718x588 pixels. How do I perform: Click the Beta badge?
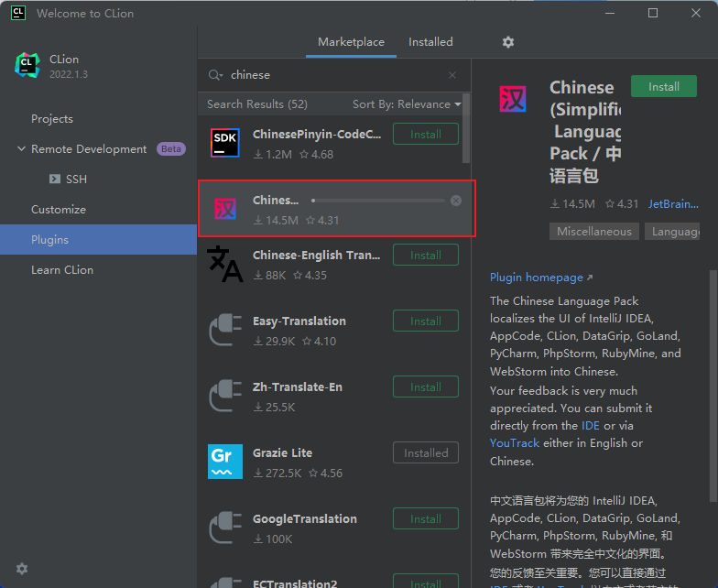(x=170, y=148)
